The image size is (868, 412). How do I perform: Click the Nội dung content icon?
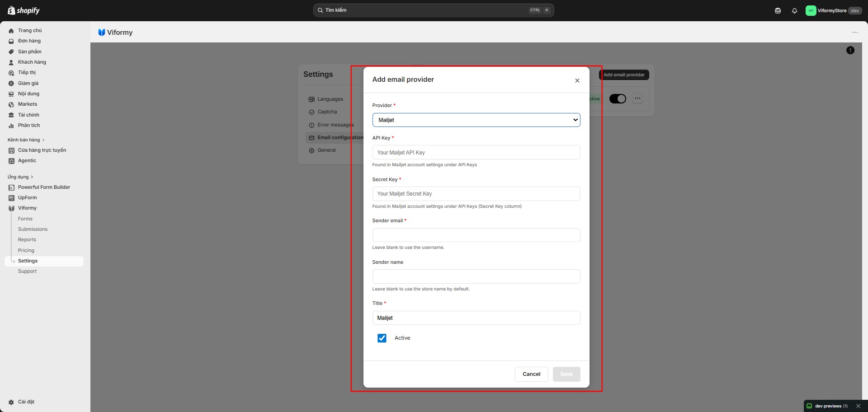[x=11, y=94]
